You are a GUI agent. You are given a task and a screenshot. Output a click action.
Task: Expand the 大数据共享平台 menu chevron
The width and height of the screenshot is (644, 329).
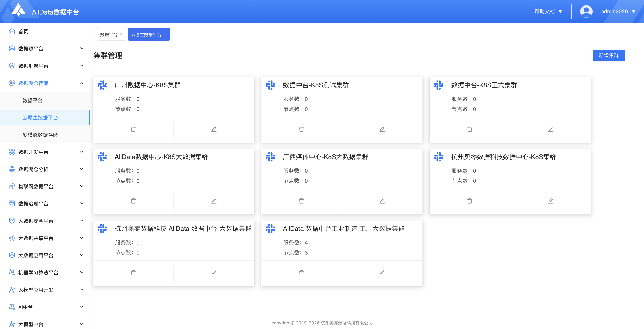tap(82, 238)
